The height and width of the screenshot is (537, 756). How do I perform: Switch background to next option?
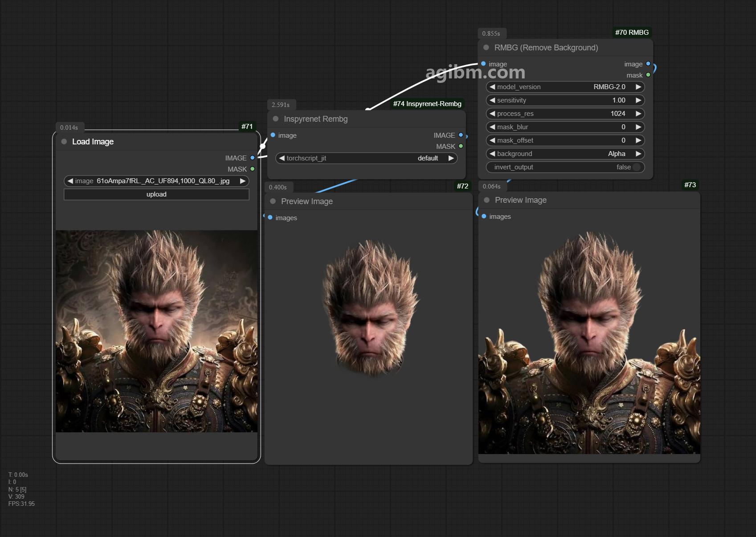pos(638,154)
